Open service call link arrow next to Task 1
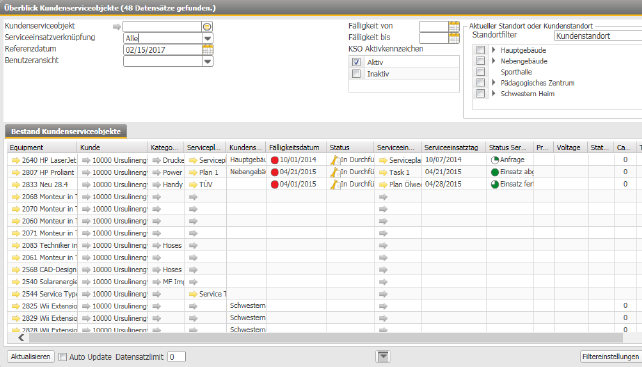The height and width of the screenshot is (367, 642). [383, 172]
